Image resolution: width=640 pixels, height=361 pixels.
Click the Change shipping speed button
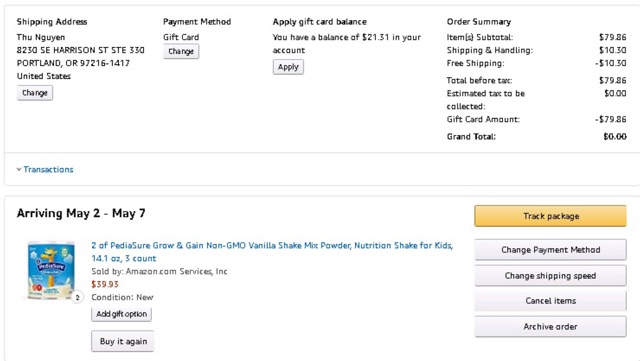click(550, 275)
